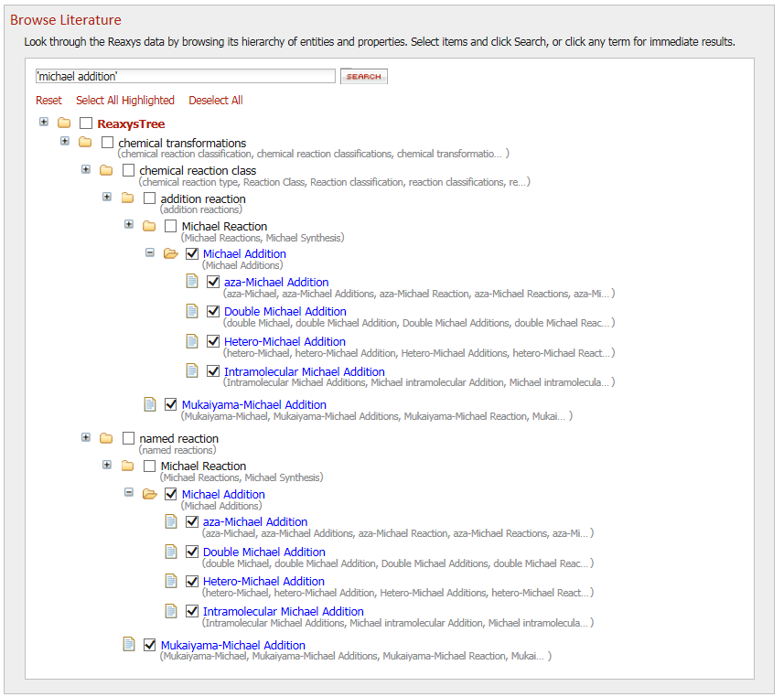
Task: Open aza-Michael Addition link under named reaction
Action: 255,521
